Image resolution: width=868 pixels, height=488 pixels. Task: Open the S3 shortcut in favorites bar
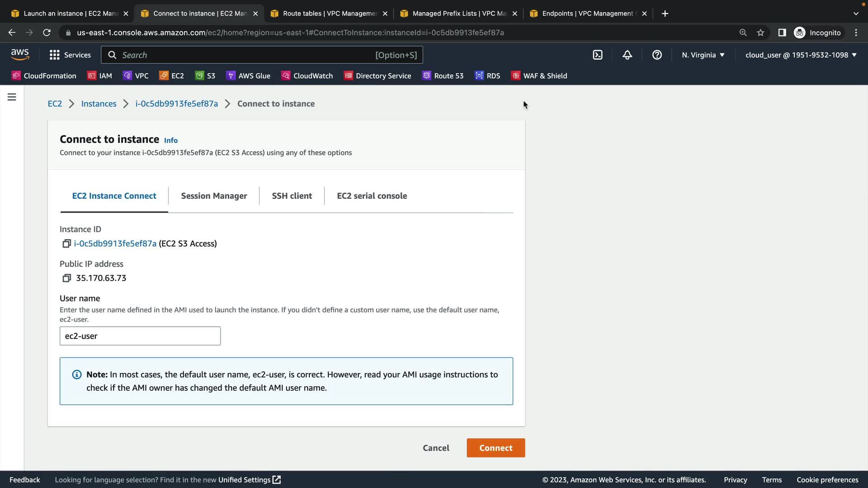point(205,76)
